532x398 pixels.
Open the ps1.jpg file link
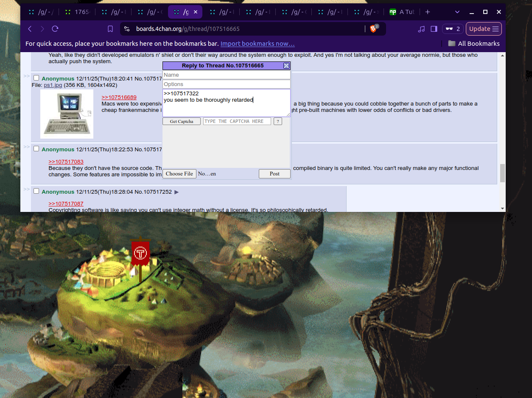point(53,85)
